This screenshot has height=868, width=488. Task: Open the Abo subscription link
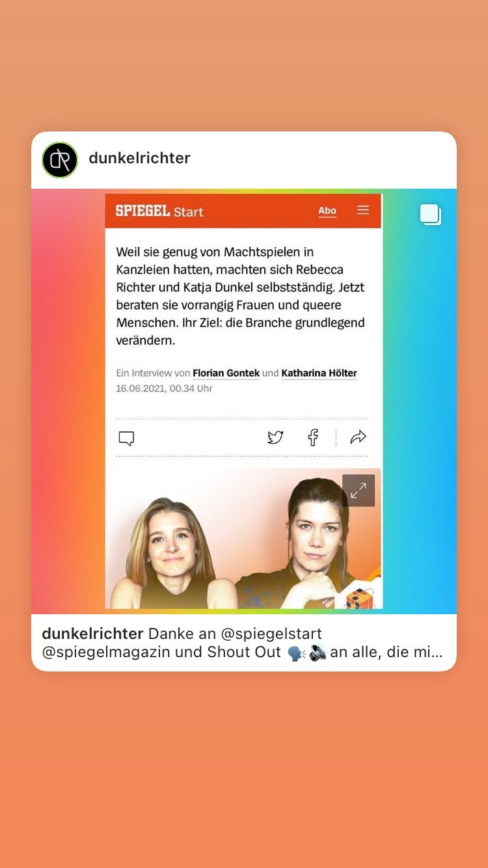327,211
